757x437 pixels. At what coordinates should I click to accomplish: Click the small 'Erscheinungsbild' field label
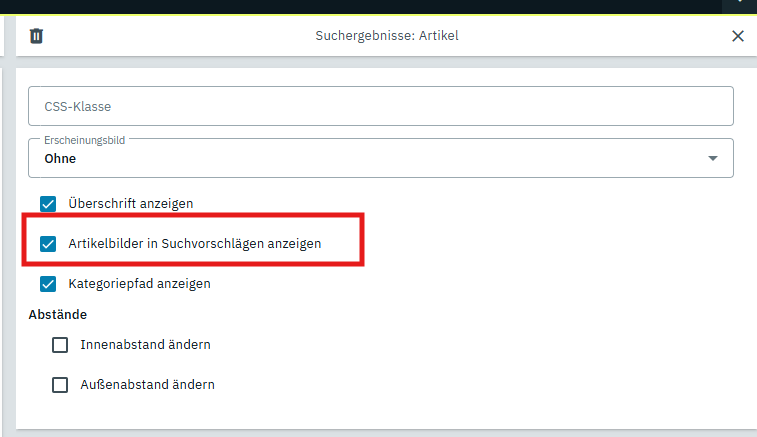pos(83,140)
